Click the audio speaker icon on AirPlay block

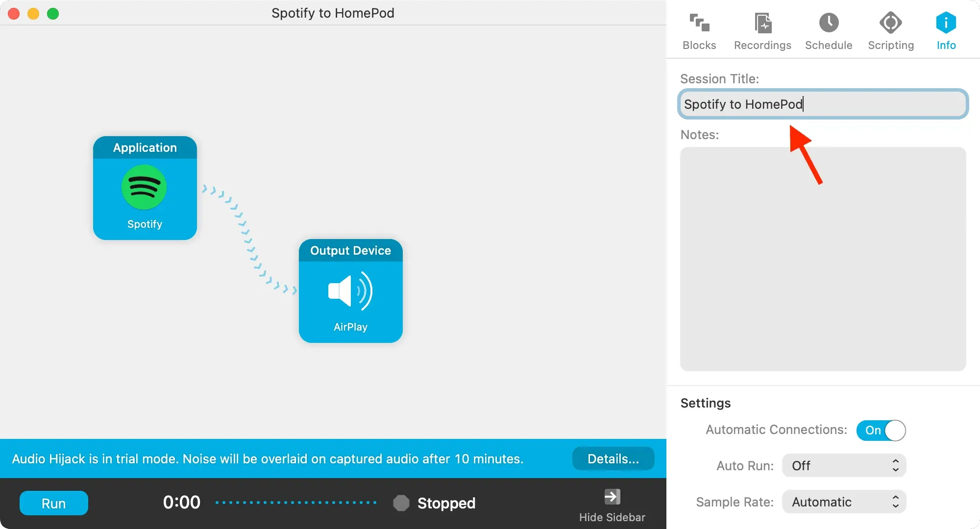click(350, 291)
